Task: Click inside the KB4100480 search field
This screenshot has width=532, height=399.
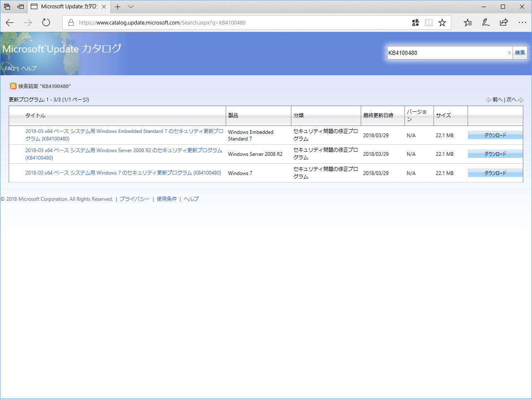Action: (449, 53)
